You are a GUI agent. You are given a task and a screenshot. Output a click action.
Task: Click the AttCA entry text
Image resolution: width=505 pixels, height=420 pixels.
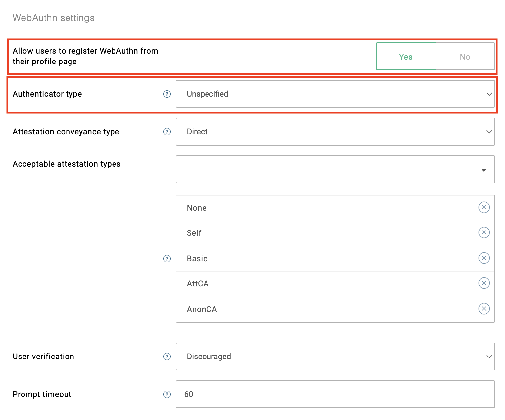(198, 284)
